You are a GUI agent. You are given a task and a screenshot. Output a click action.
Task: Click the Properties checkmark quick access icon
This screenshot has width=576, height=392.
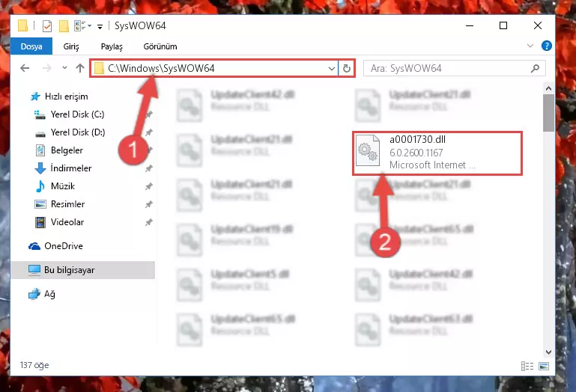click(47, 26)
